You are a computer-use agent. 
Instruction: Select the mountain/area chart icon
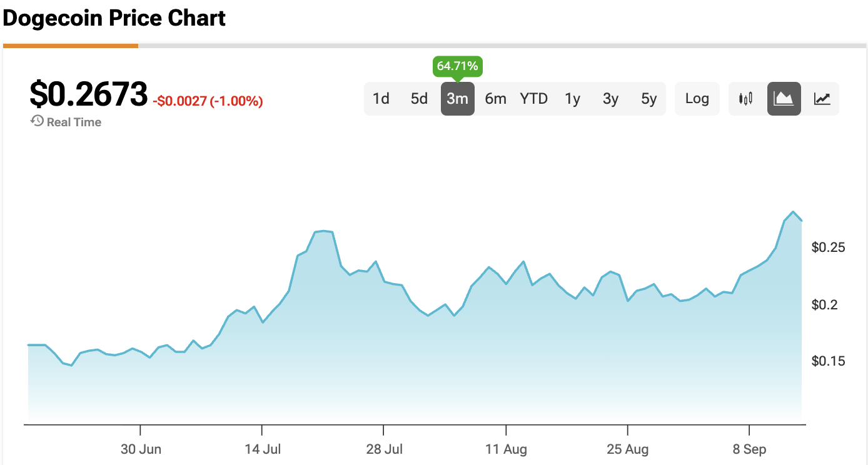pyautogui.click(x=784, y=98)
